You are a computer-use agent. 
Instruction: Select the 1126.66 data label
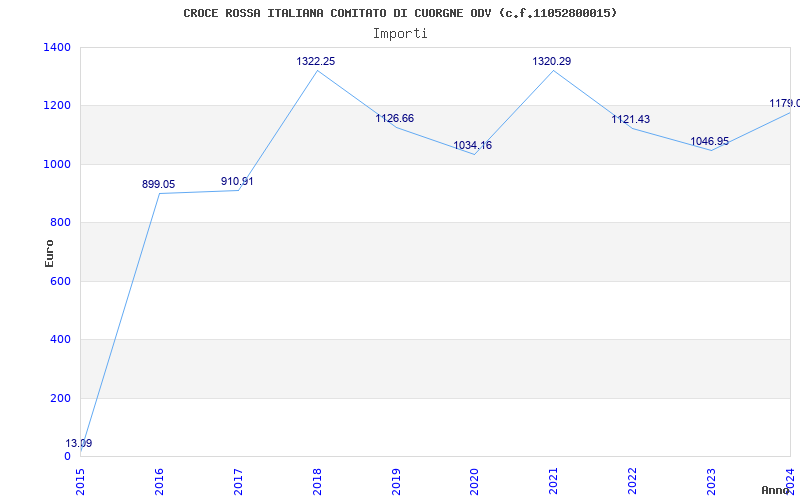click(394, 118)
